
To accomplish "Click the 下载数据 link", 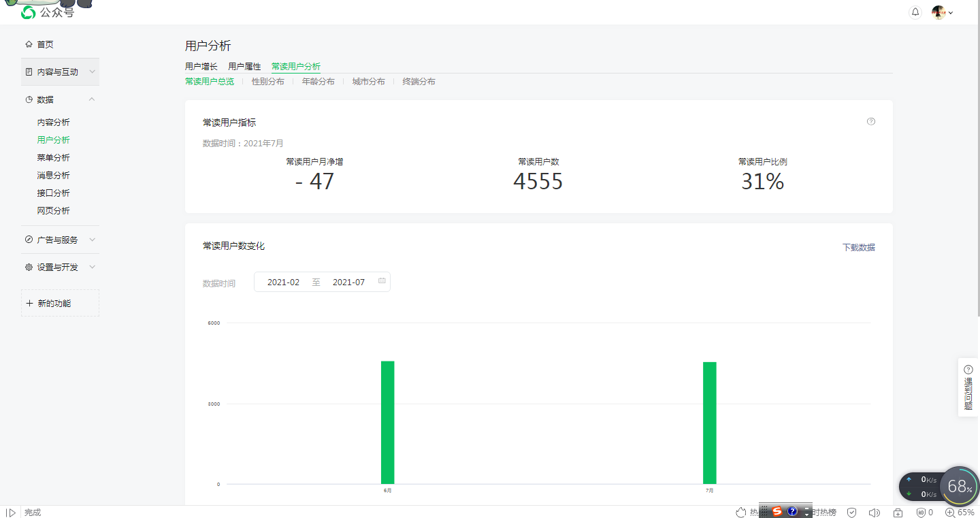I will pyautogui.click(x=858, y=247).
